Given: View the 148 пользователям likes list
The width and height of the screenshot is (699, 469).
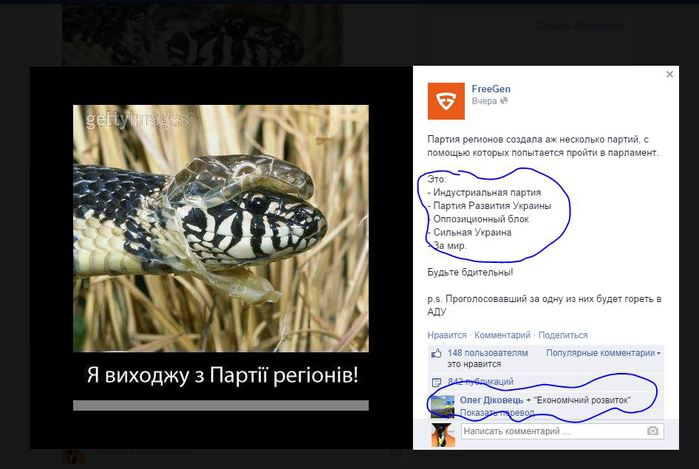Looking at the screenshot, I should 488,353.
